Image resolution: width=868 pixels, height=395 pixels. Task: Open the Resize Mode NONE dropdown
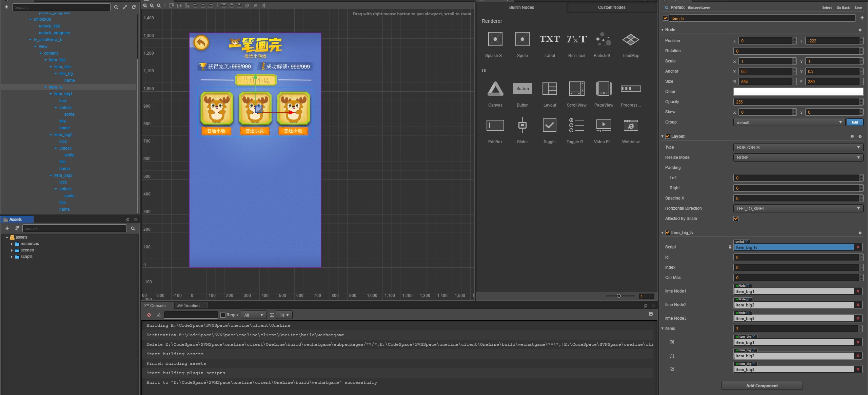(798, 157)
